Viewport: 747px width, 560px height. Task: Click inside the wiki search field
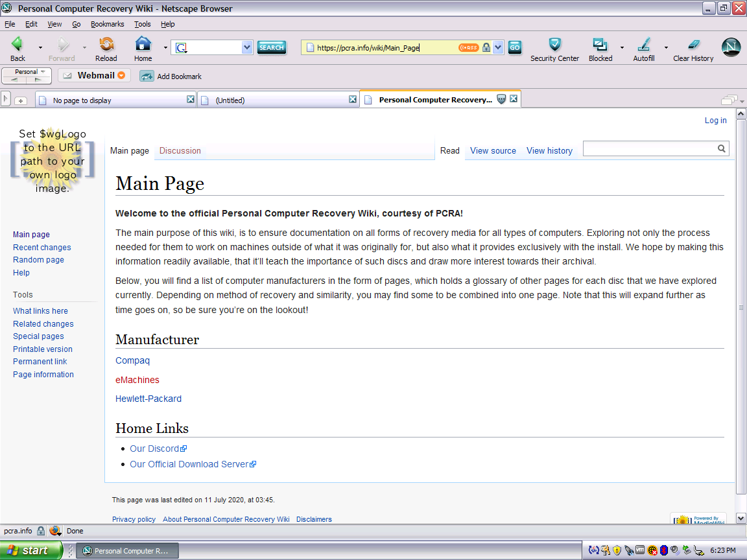coord(649,148)
